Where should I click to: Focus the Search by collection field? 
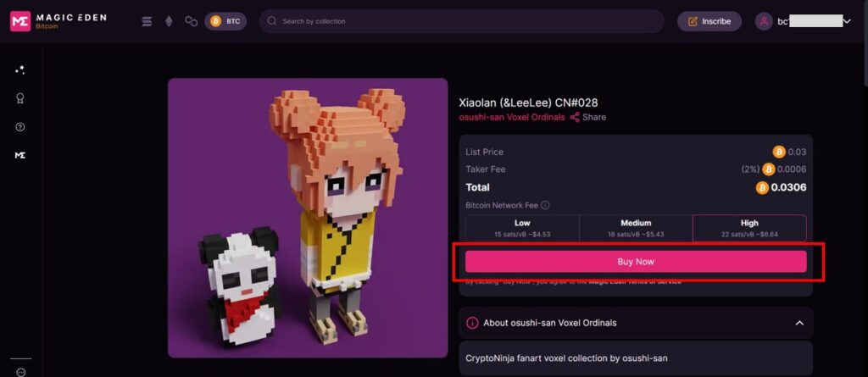(462, 21)
